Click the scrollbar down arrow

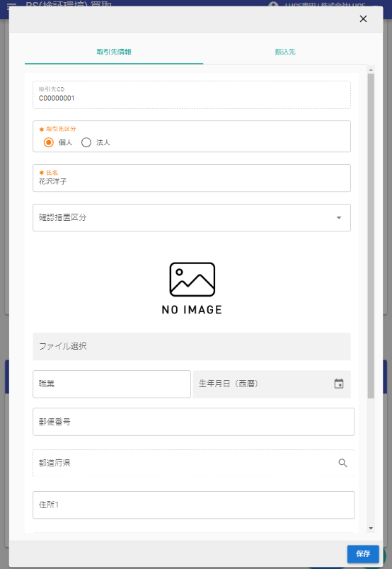(371, 529)
